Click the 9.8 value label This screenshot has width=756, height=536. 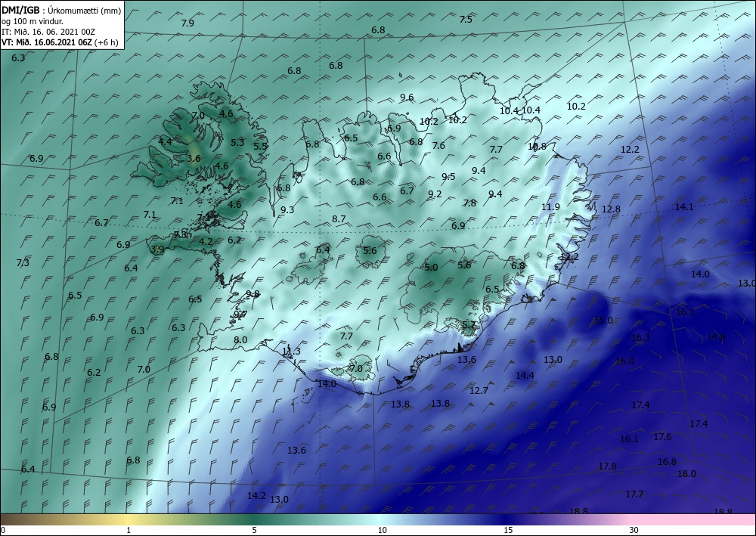[253, 293]
